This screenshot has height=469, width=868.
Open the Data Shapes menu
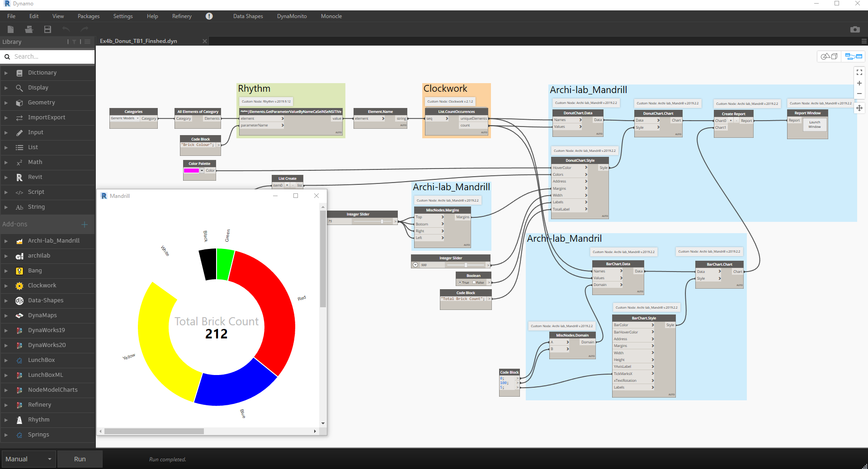pyautogui.click(x=248, y=16)
